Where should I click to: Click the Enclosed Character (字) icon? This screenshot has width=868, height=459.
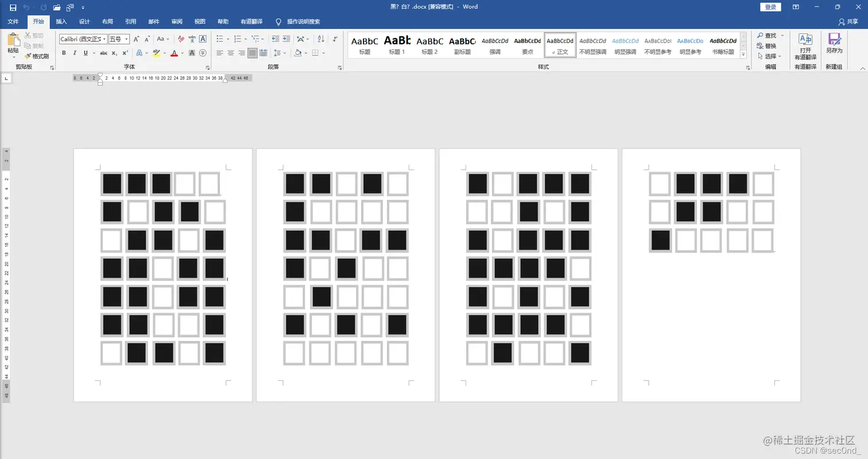[203, 53]
